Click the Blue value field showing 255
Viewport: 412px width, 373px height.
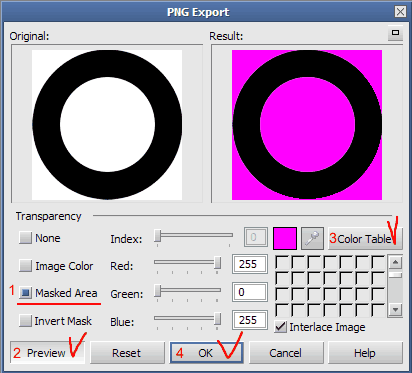(250, 320)
